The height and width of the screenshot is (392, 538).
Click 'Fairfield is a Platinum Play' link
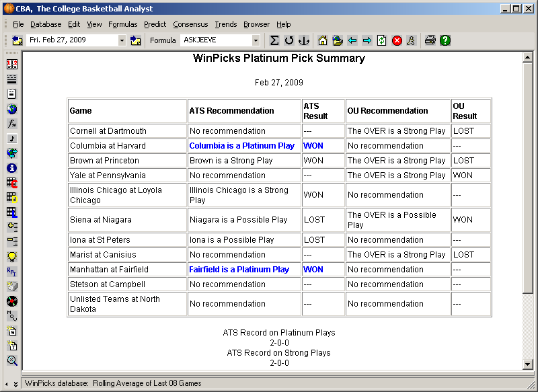click(239, 270)
